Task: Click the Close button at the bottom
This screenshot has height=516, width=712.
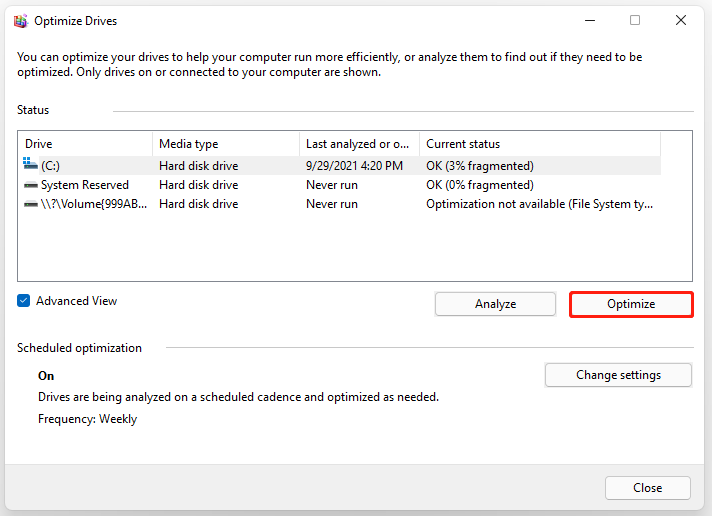Action: 648,488
